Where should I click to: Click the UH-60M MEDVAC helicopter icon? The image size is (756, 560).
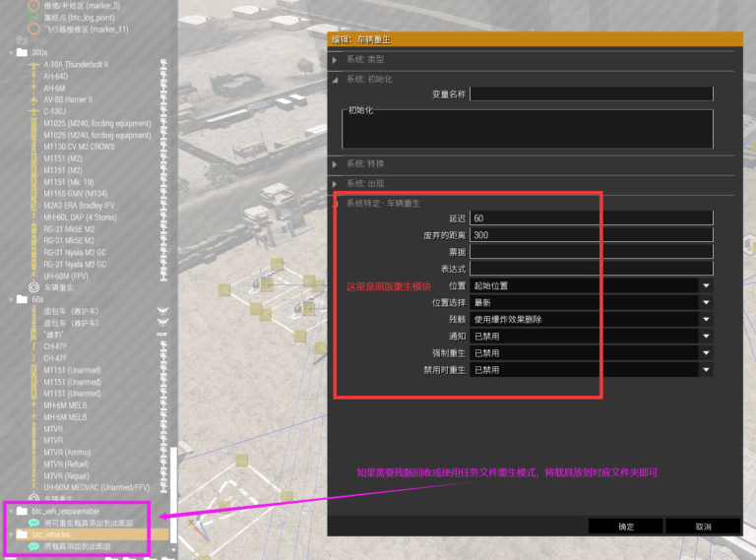point(33,487)
